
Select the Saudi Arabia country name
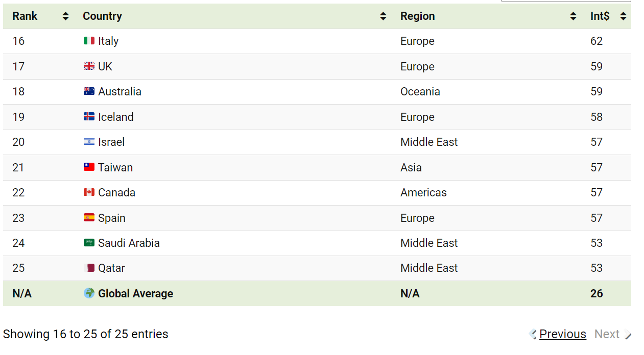pos(129,243)
